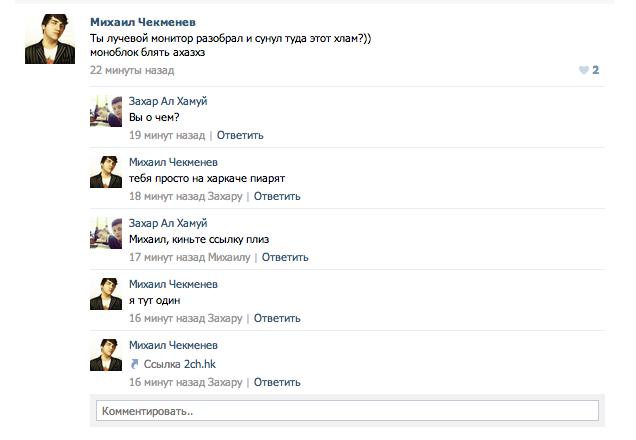This screenshot has width=636, height=440.
Task: Open post author name Михаил Чекменев in bold
Action: click(143, 22)
